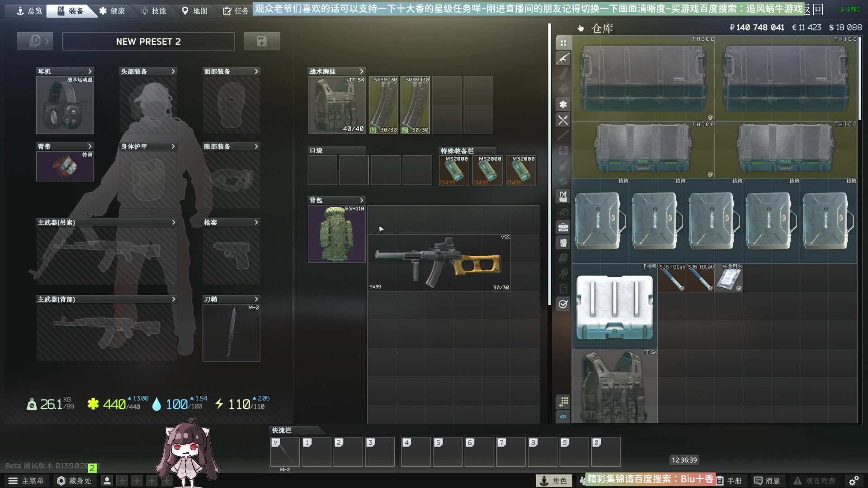Screen dimensions: 868x488
Task: Click the all-items grid filter icon
Action: click(x=563, y=43)
